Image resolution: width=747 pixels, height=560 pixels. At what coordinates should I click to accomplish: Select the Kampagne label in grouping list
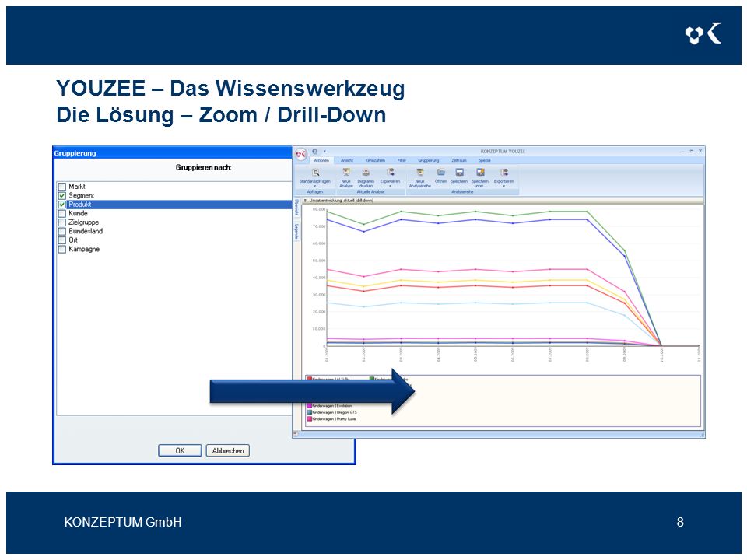click(x=84, y=250)
